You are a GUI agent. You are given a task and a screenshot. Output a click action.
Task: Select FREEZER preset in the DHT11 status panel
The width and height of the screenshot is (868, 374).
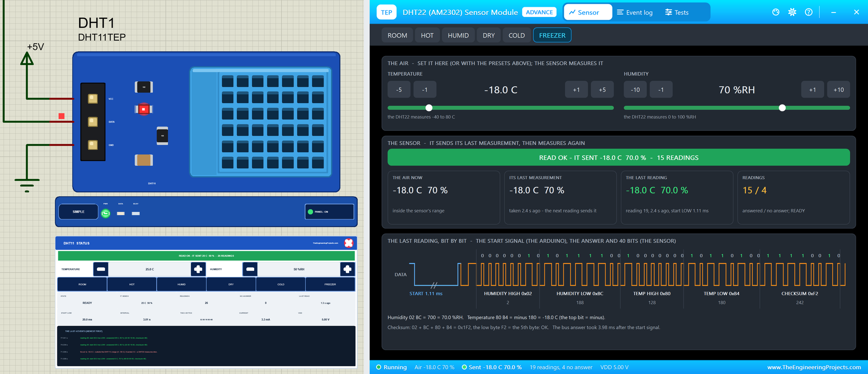point(330,284)
